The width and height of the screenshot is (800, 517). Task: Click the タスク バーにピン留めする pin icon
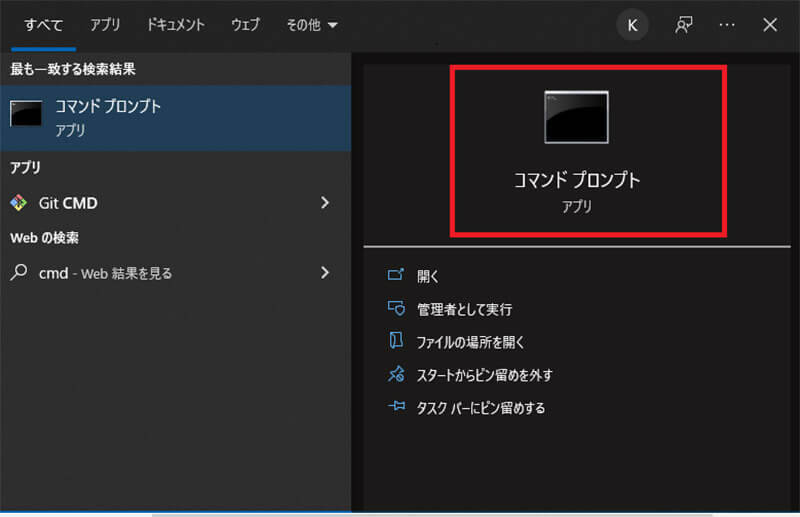coord(396,407)
